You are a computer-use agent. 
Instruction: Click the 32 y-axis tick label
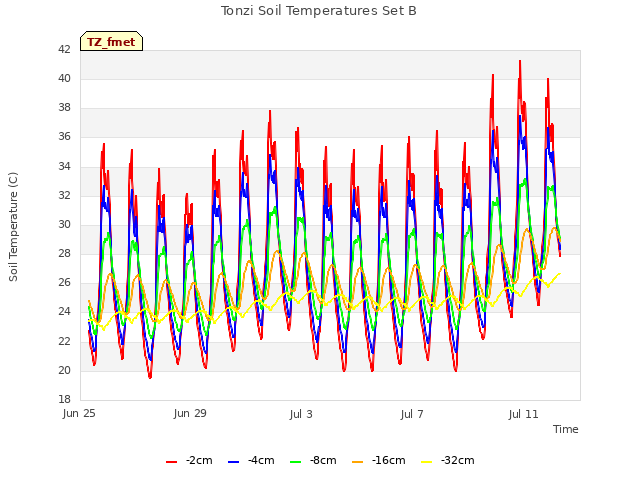click(x=64, y=195)
